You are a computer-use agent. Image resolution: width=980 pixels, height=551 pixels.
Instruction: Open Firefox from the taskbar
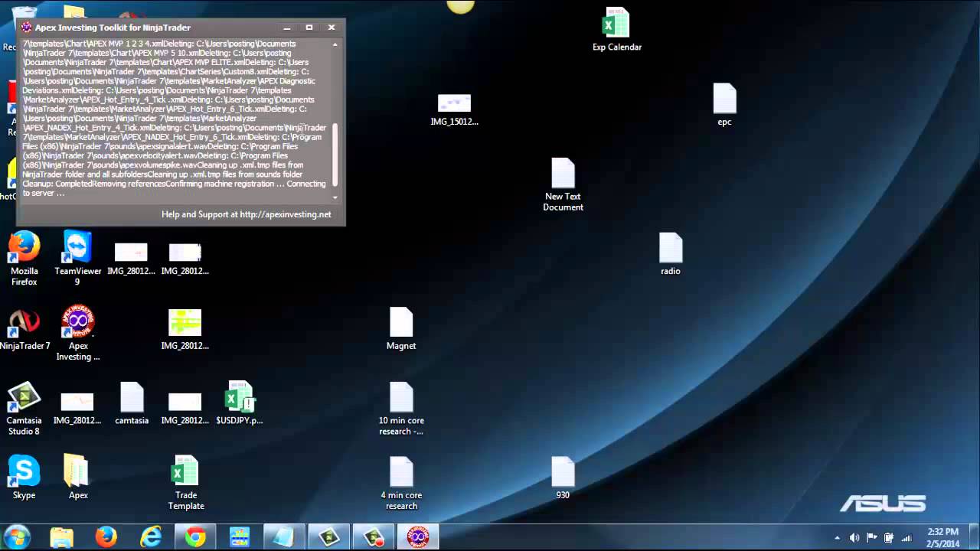[x=106, y=537]
